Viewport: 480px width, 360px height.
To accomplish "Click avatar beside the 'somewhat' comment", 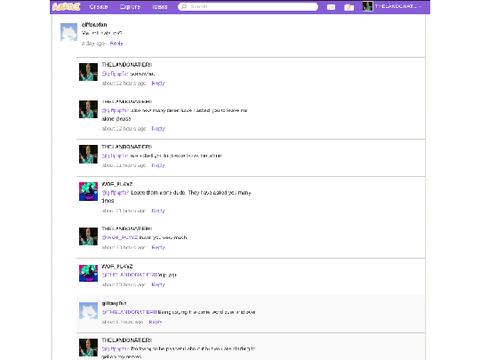I will pos(88,72).
